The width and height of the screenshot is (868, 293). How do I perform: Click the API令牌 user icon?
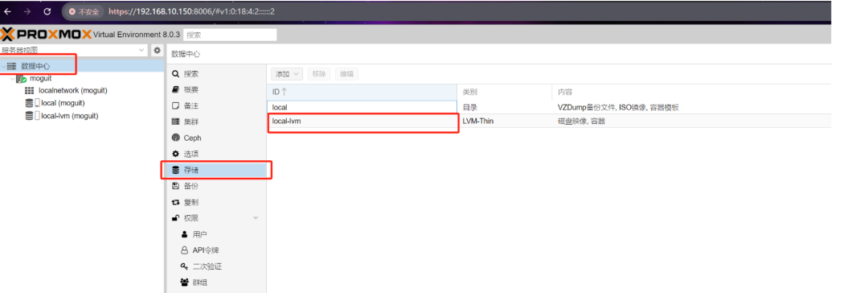(x=184, y=250)
